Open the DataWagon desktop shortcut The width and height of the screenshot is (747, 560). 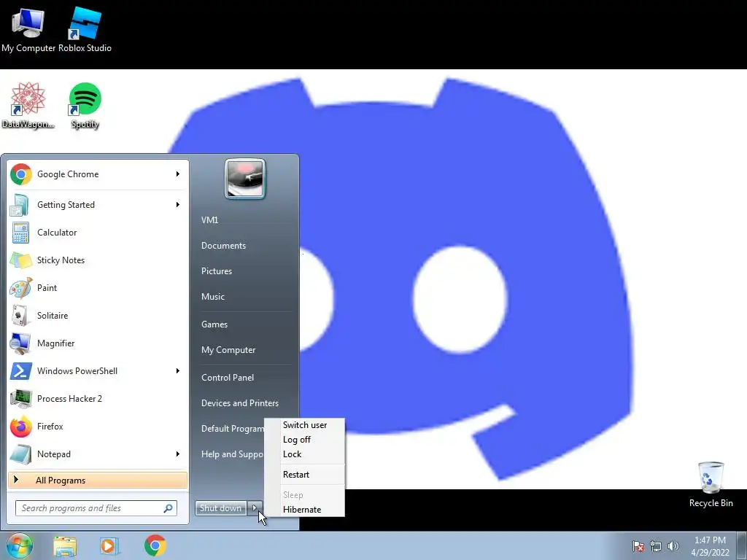[28, 105]
